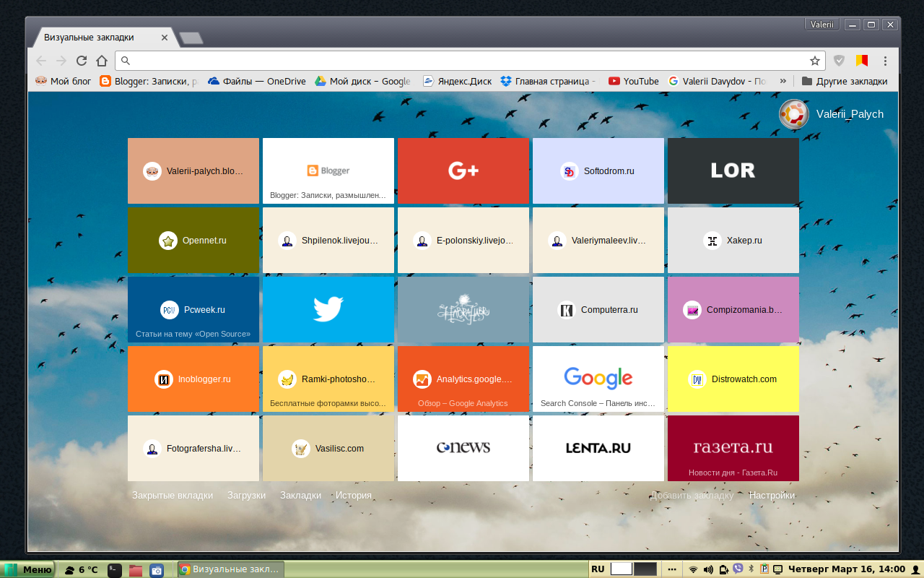Click the Valerii_Palych account avatar
Image resolution: width=924 pixels, height=578 pixels.
pos(793,114)
